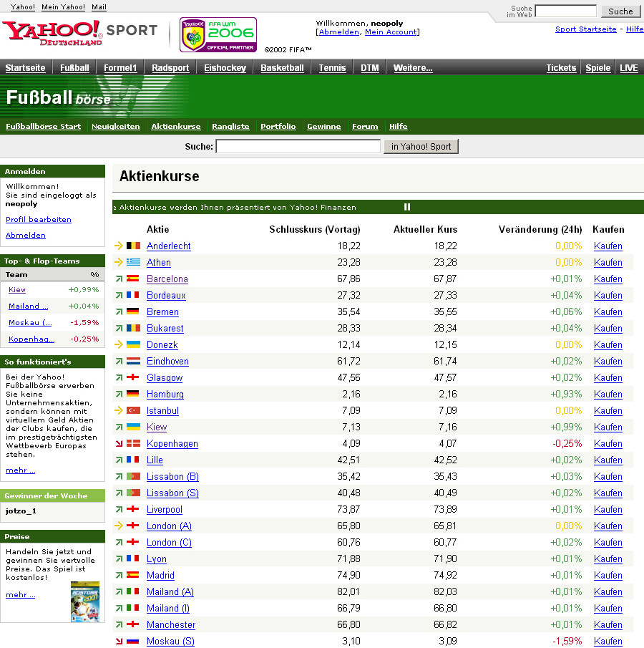This screenshot has height=648, width=644.
Task: Click the red down arrow beside Kopenhagen
Action: click(x=119, y=443)
